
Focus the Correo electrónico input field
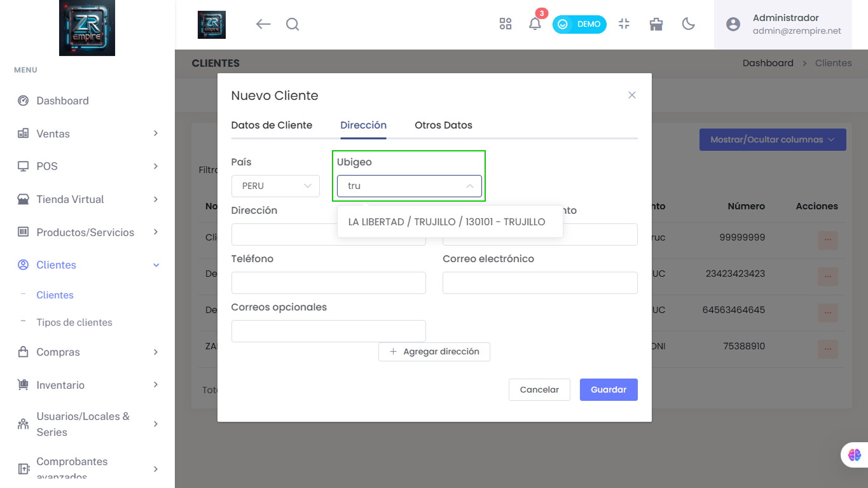coord(540,283)
